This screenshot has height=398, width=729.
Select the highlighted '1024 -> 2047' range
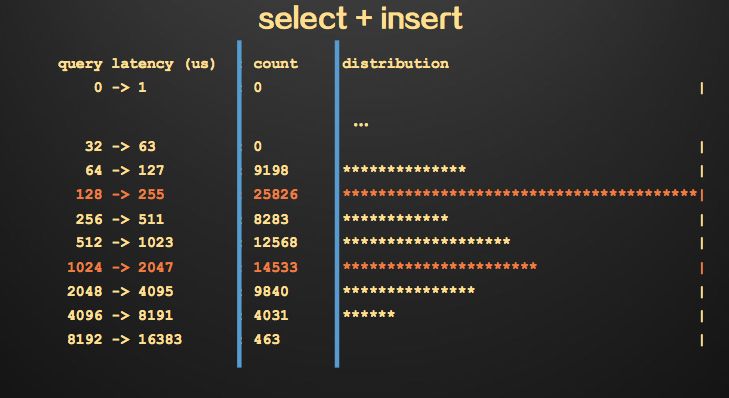120,267
